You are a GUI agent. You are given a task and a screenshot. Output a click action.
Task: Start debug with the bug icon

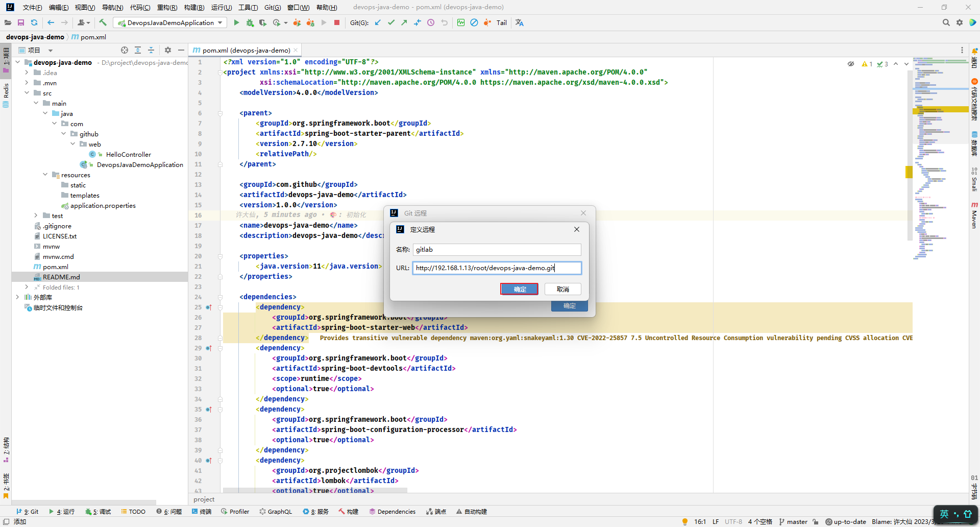coord(250,22)
